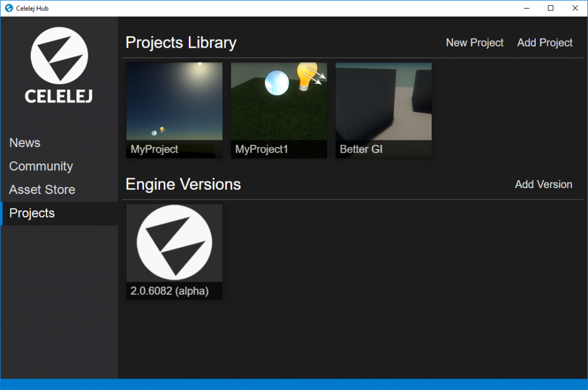The width and height of the screenshot is (588, 390).
Task: Click the MyProject1 name label
Action: [x=261, y=150]
